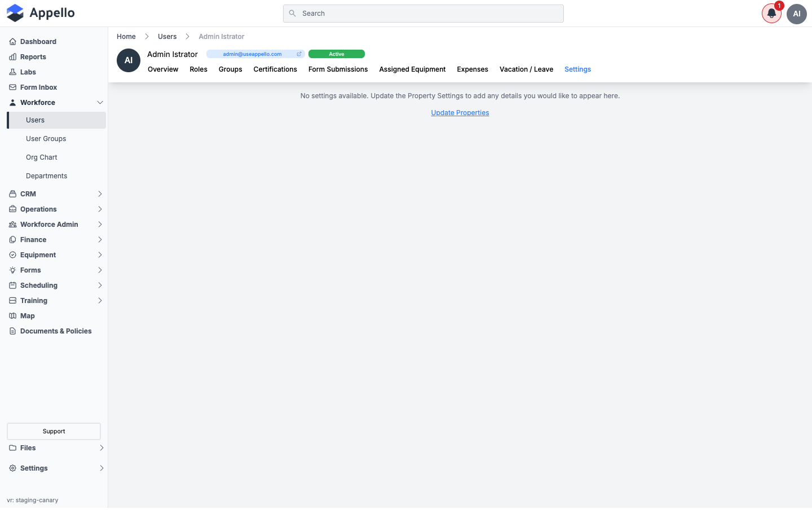Click the Settings gear icon in sidebar

pos(12,468)
